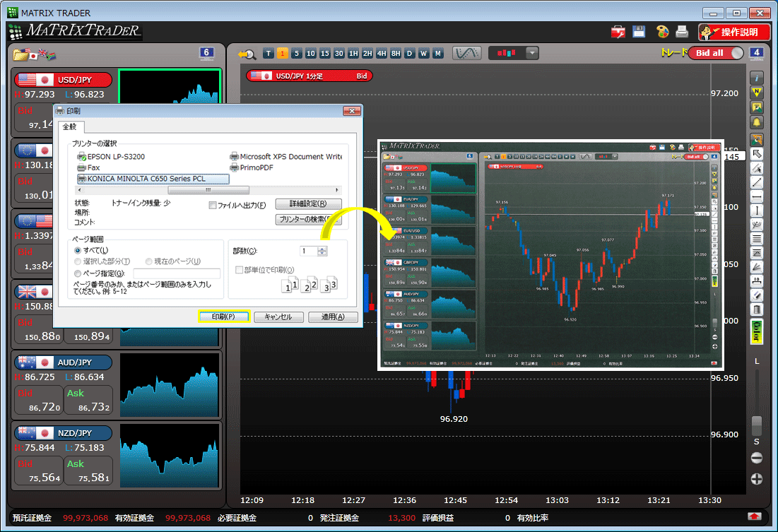Open the technical indicator wave icon
The image size is (778, 532).
click(467, 53)
